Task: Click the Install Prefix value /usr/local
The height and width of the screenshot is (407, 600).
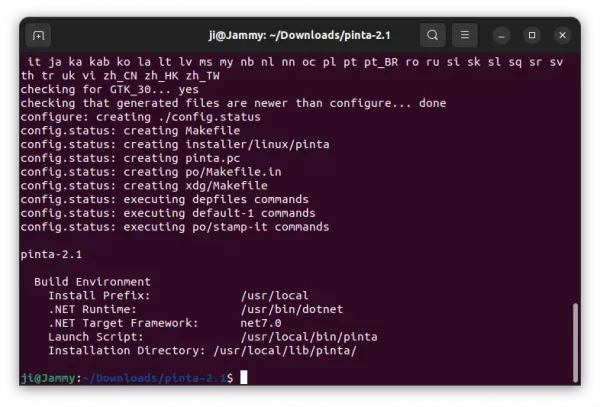Action: (274, 296)
